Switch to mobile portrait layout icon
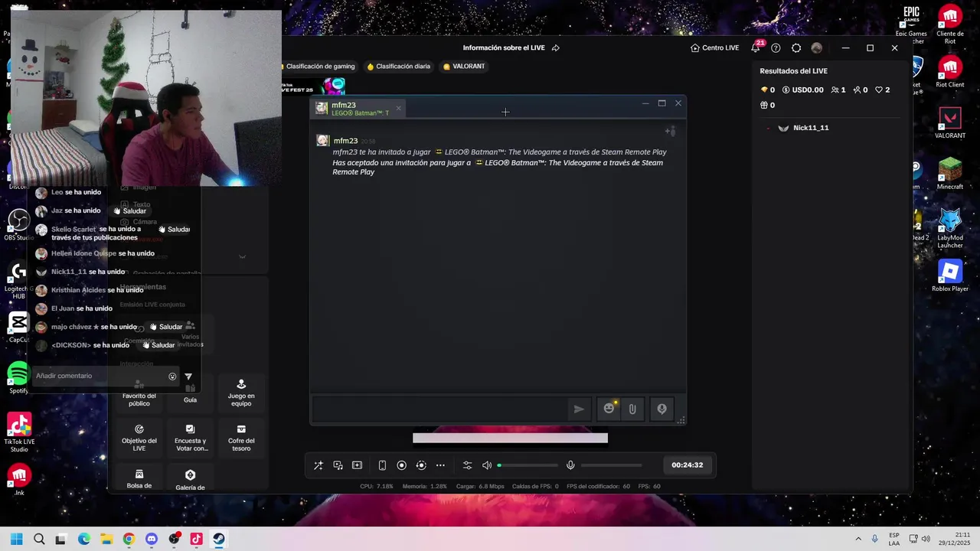The height and width of the screenshot is (551, 980). [382, 465]
